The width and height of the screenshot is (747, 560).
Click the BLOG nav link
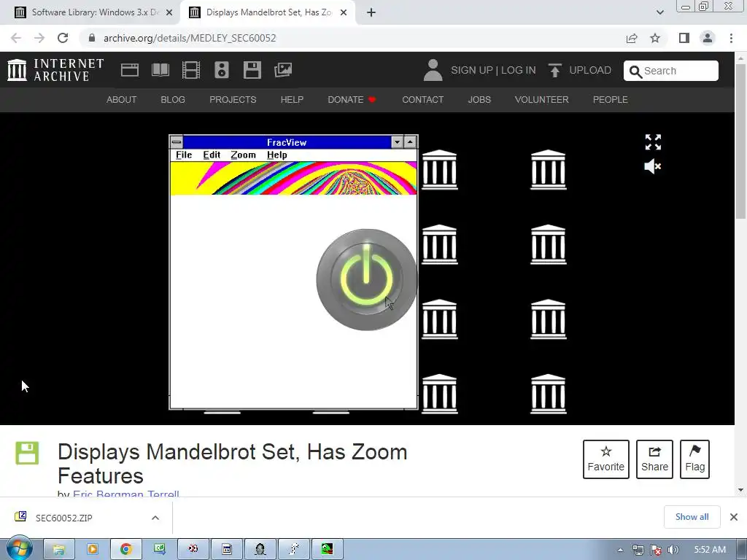pos(173,99)
